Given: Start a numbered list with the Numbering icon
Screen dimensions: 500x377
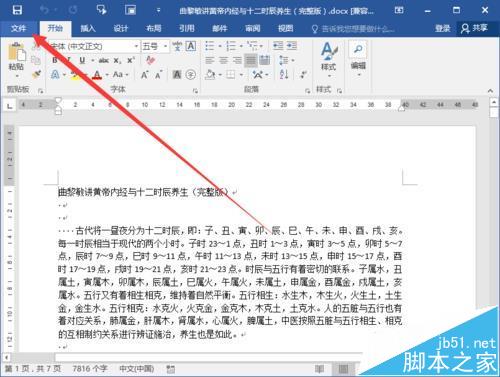Looking at the screenshot, I should tap(231, 46).
